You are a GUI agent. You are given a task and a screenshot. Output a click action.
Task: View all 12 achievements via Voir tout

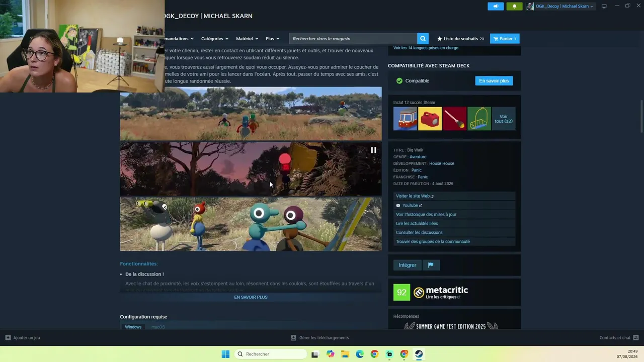tap(504, 119)
